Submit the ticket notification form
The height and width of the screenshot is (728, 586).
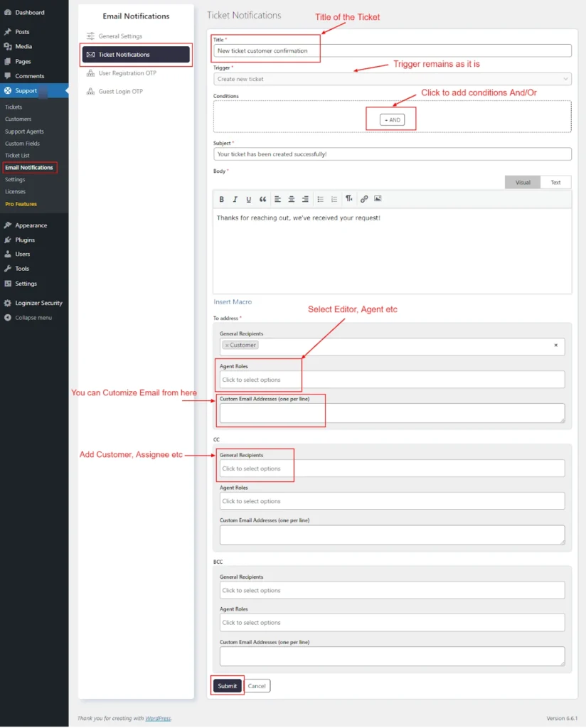click(x=227, y=685)
